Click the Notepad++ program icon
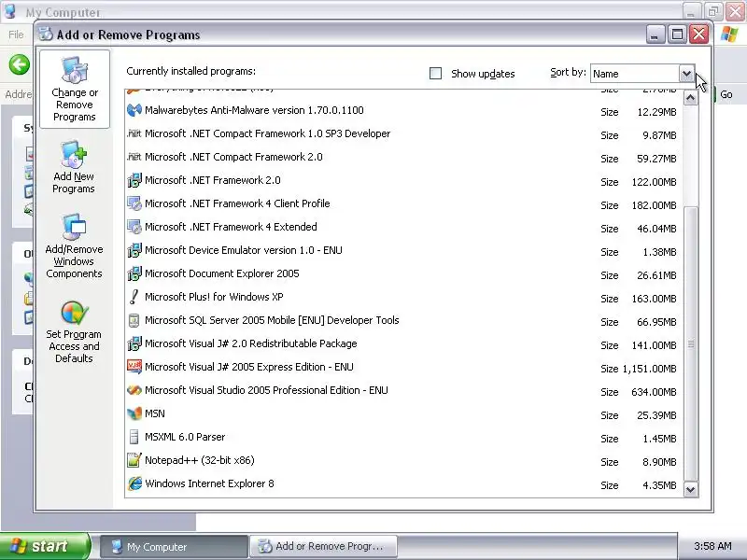Screen dimensions: 747x560 pyautogui.click(x=134, y=460)
